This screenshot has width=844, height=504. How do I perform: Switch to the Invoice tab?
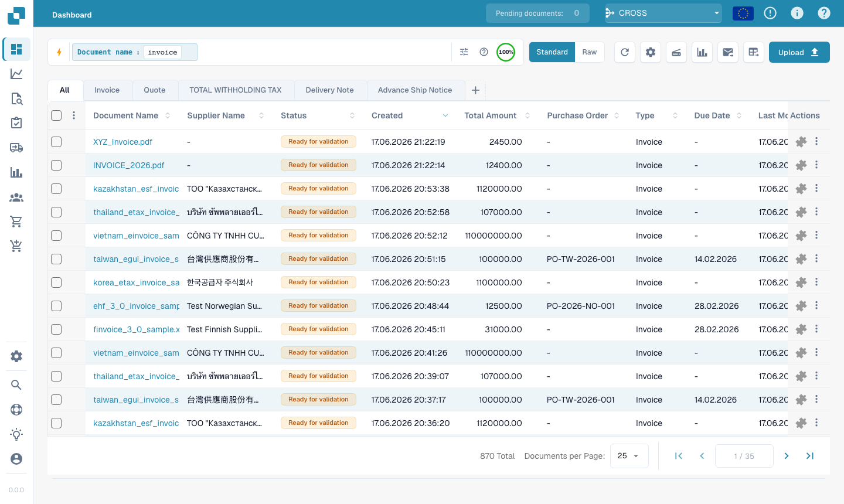pyautogui.click(x=107, y=90)
